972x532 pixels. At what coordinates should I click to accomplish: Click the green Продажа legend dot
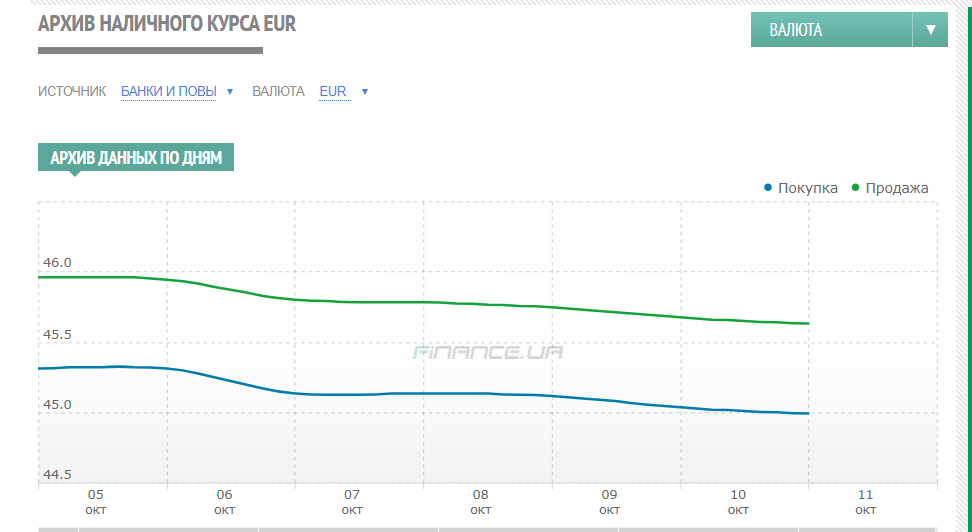855,187
